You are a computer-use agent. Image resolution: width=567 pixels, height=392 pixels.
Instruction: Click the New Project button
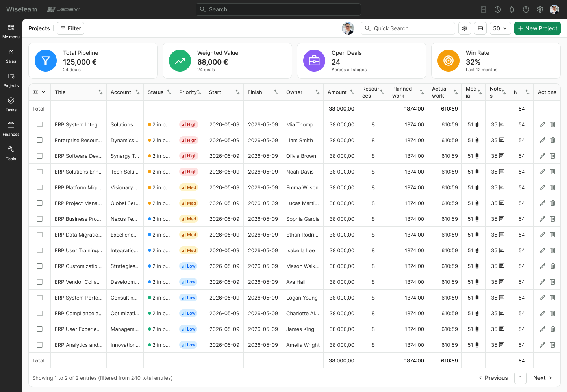[537, 28]
